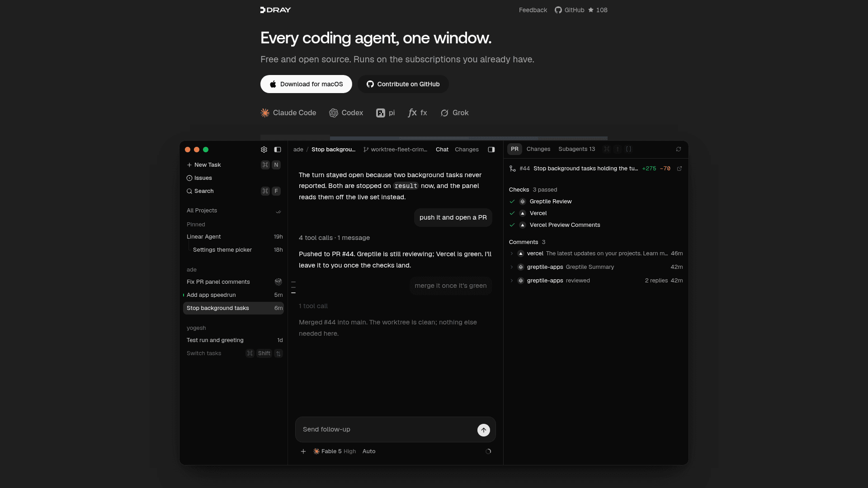Select the Settings theme picker task
The image size is (868, 488).
click(236, 250)
